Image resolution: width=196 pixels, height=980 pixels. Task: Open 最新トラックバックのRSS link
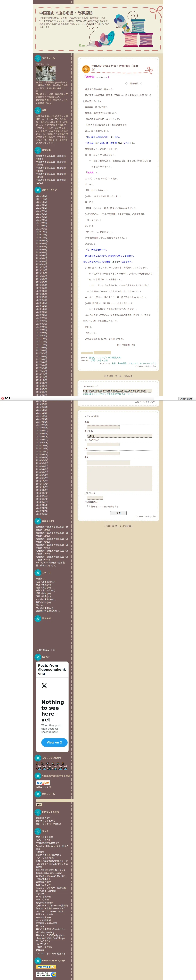click(x=48, y=824)
